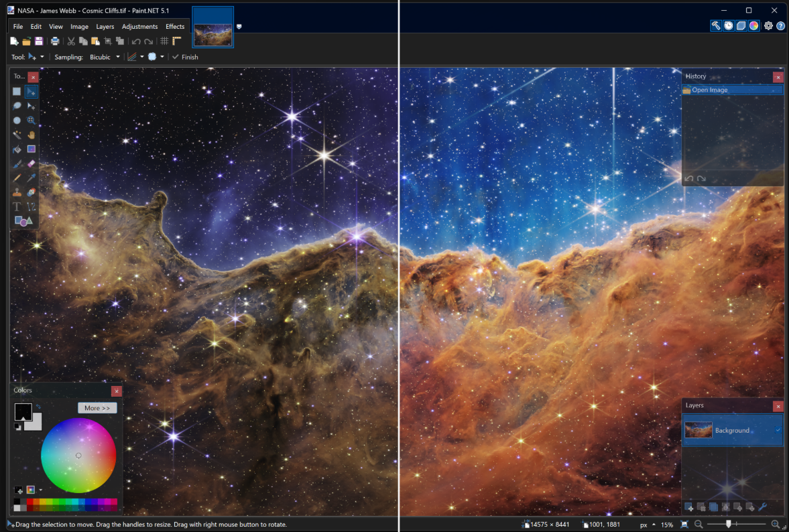Open the Layers menu in the menu bar
The image size is (789, 532).
(105, 26)
